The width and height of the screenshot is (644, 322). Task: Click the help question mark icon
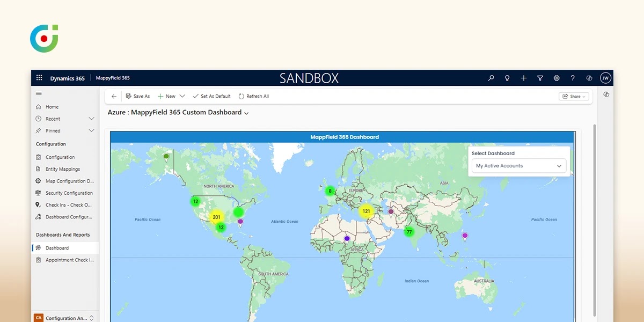click(x=573, y=78)
